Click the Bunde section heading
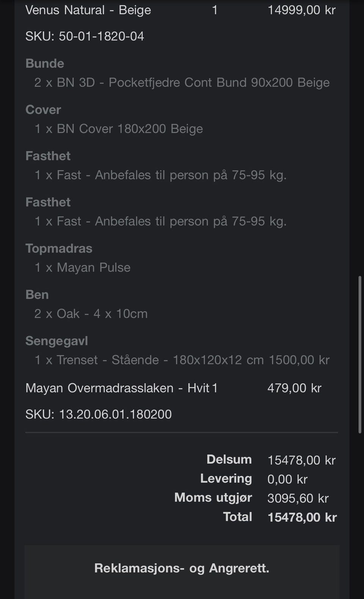364x599 pixels. pyautogui.click(x=45, y=63)
